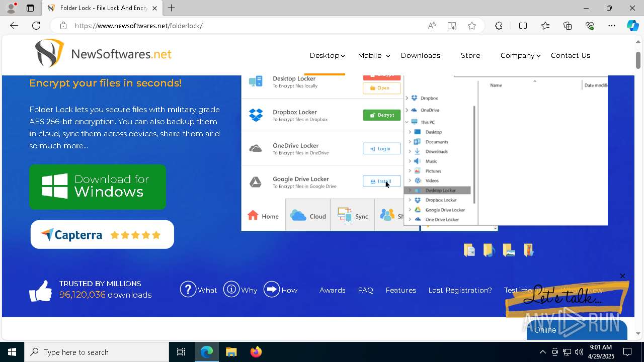This screenshot has height=362, width=644.
Task: Open Edge Settings and more menu
Action: tap(612, 26)
